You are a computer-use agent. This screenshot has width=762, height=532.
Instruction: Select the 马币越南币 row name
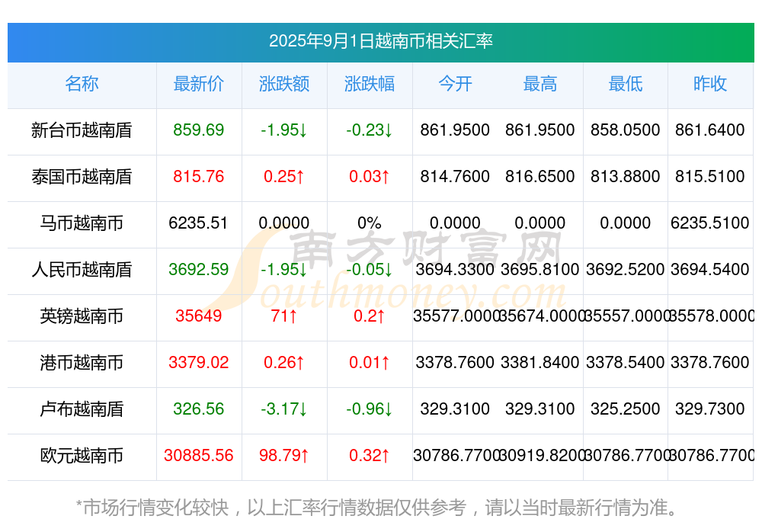pos(82,223)
